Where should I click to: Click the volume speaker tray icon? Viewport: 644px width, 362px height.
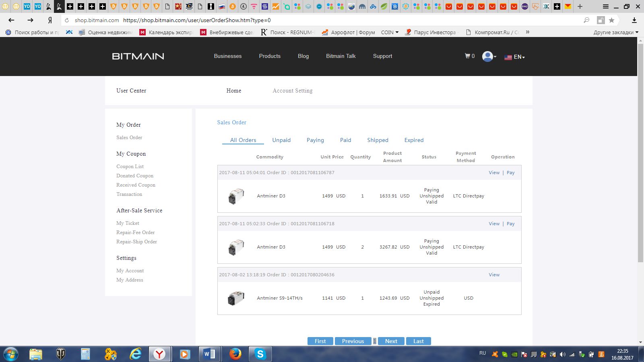(x=562, y=354)
